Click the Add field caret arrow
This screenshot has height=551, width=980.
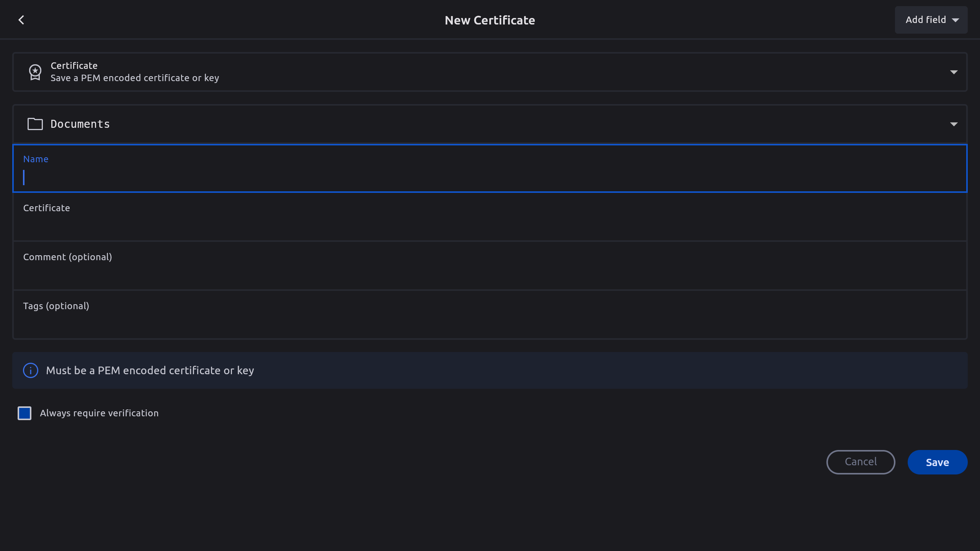[955, 20]
